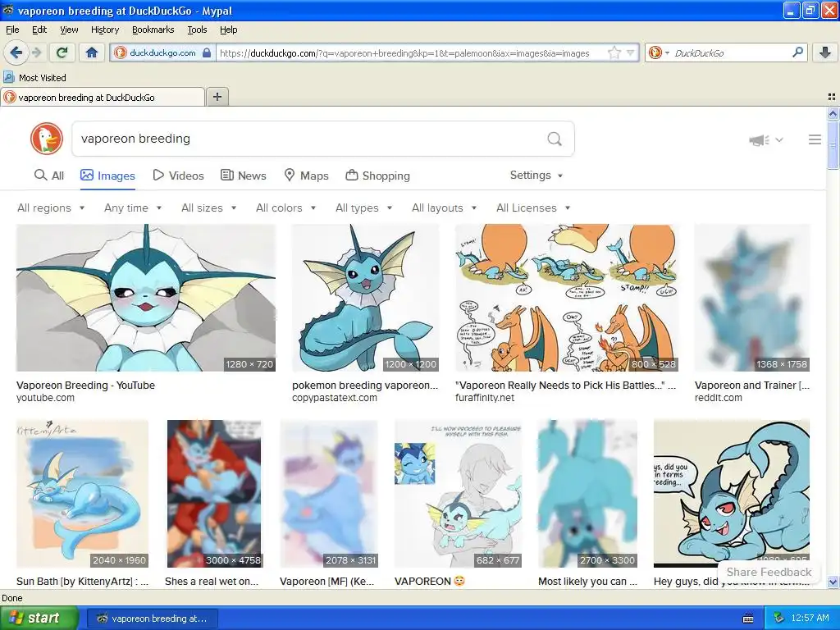840x630 pixels.
Task: Click the browser Forward arrow
Action: pyautogui.click(x=36, y=52)
